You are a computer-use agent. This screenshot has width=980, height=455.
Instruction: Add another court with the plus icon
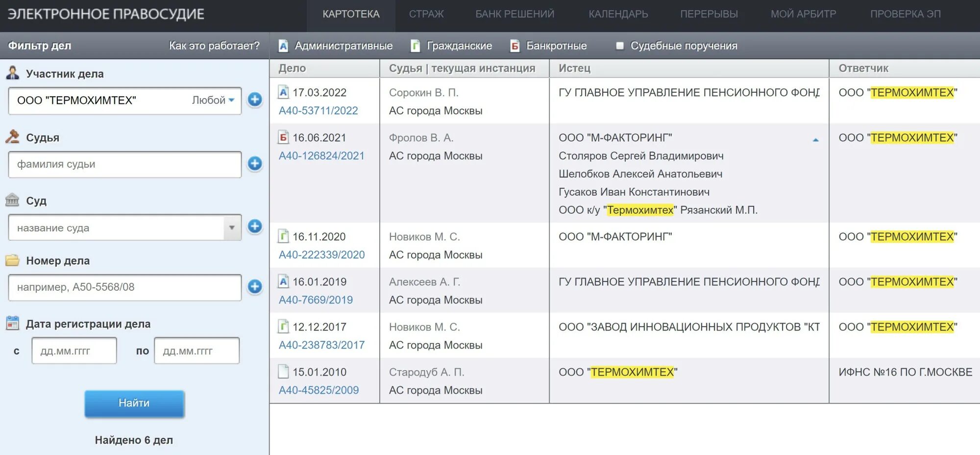pos(255,226)
